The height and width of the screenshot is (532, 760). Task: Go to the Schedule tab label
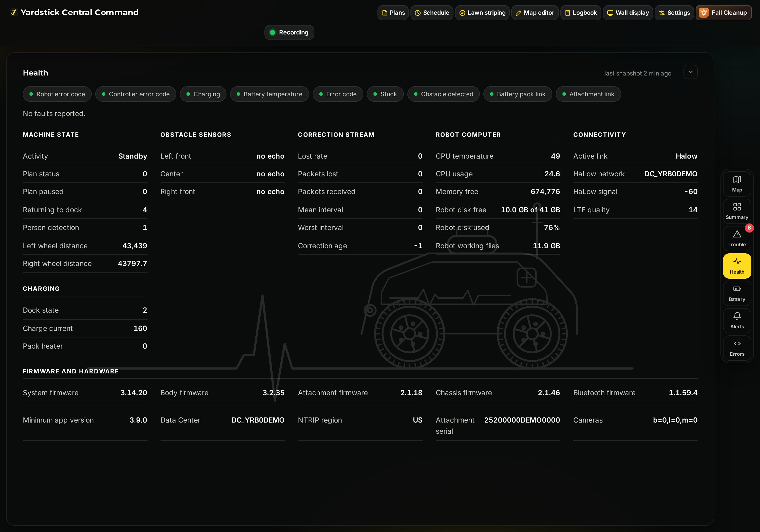(436, 13)
